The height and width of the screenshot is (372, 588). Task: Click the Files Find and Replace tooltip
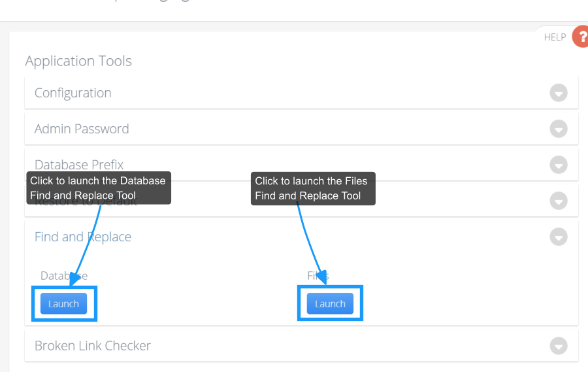click(x=313, y=188)
